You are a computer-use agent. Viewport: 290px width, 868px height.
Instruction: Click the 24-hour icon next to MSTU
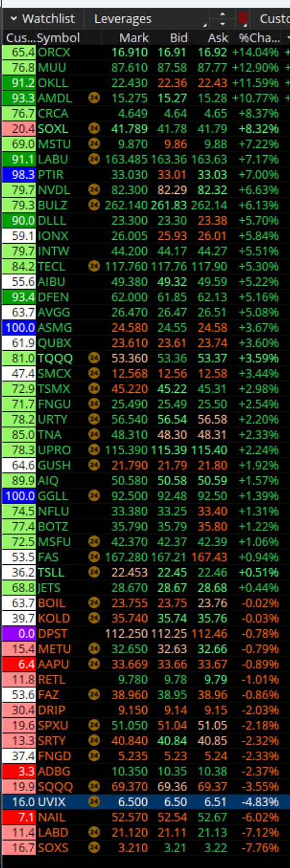94,144
